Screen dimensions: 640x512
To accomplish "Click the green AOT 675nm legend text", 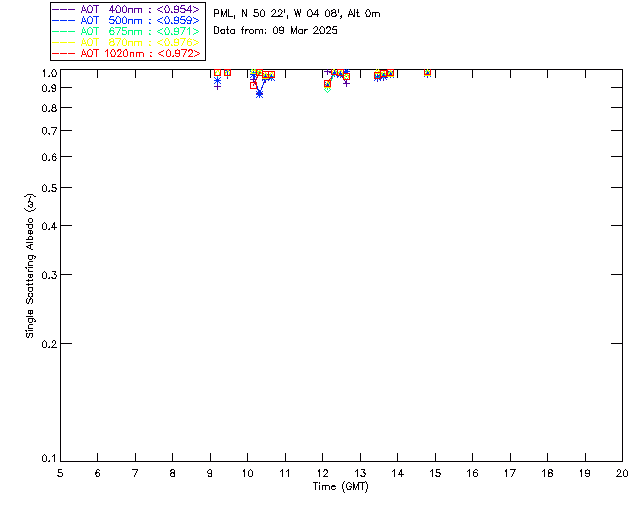I will (x=140, y=31).
